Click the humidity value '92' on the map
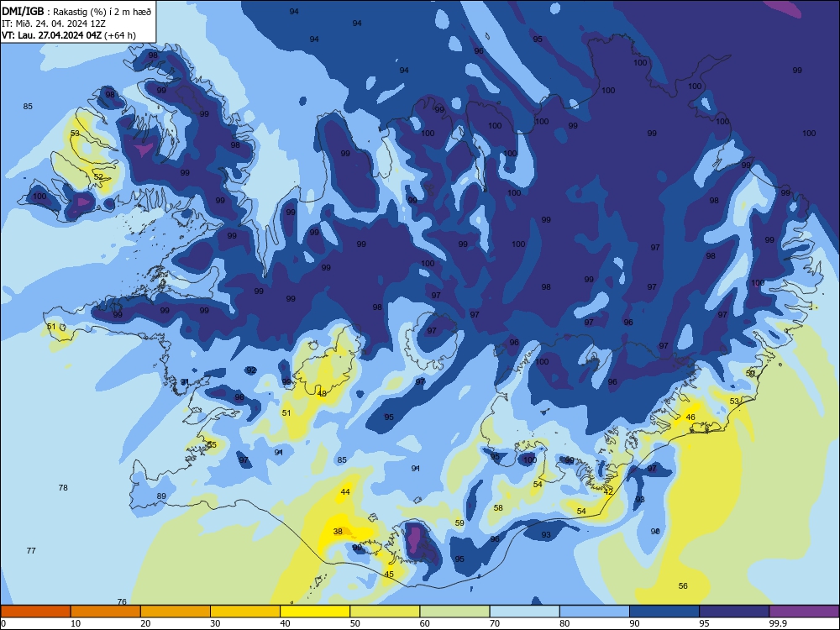 (x=252, y=370)
